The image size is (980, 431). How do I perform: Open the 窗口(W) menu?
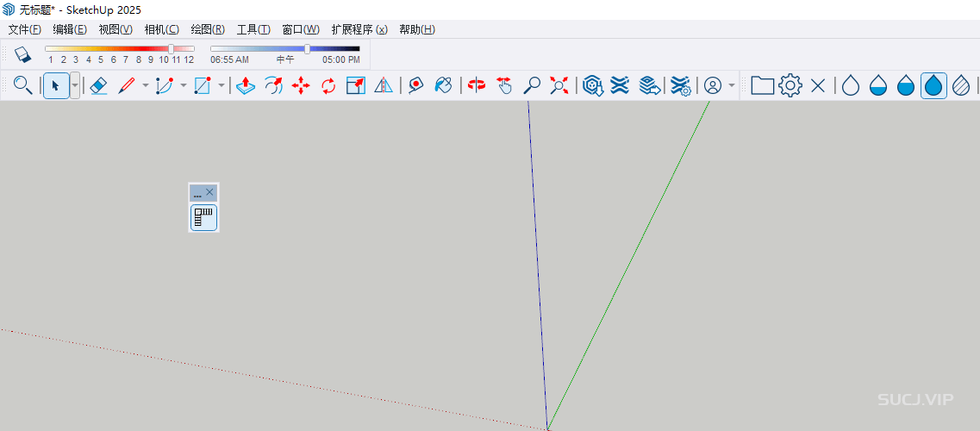pos(301,29)
